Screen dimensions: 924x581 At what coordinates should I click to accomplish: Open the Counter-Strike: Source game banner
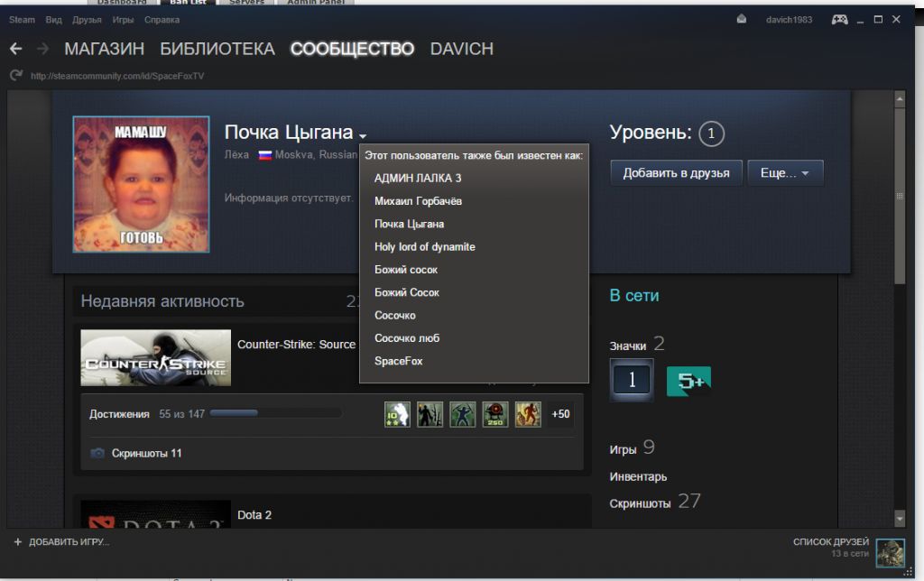point(155,357)
